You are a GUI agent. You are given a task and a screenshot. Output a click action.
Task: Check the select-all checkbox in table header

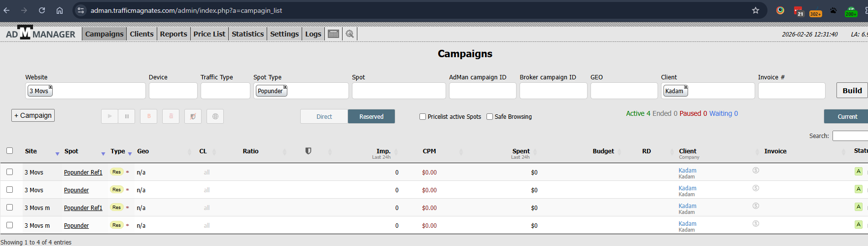(x=9, y=151)
